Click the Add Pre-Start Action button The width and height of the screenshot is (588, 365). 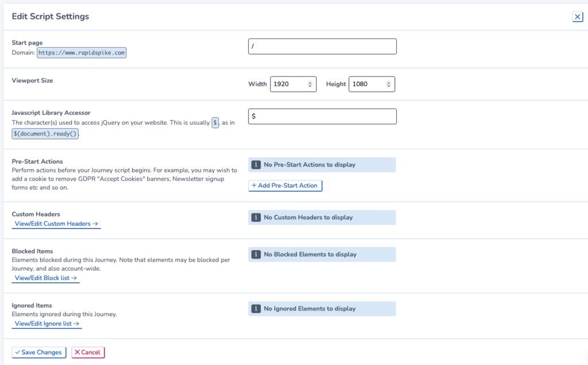click(x=285, y=186)
